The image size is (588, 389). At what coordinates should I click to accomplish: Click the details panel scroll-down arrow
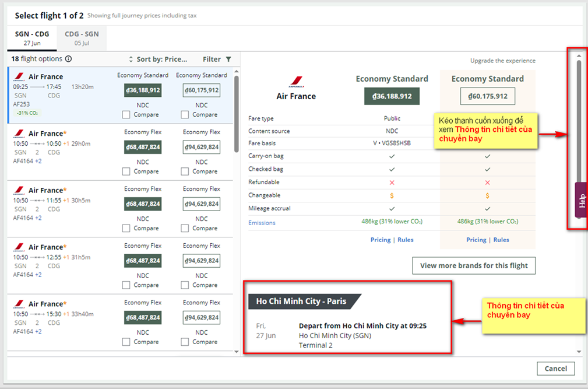(x=579, y=352)
